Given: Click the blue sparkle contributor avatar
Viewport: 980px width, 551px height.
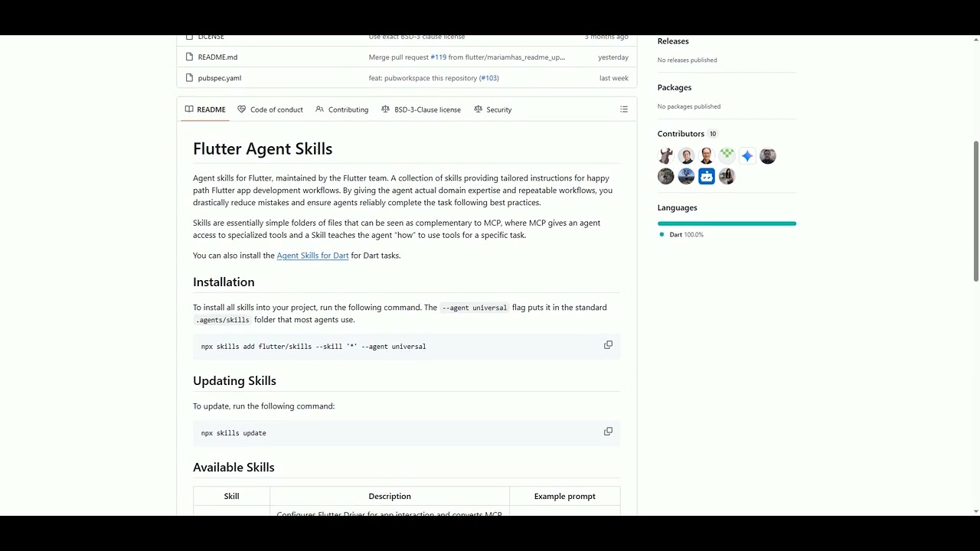Looking at the screenshot, I should (747, 156).
